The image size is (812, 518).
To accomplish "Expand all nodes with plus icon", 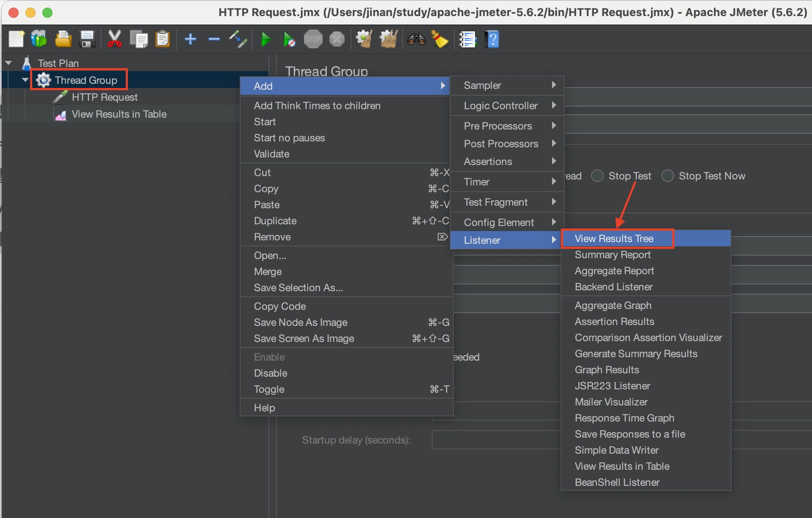I will click(x=191, y=39).
